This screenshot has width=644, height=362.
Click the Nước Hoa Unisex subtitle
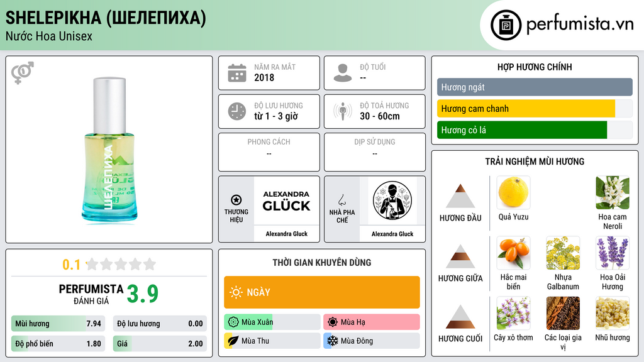coord(49,36)
